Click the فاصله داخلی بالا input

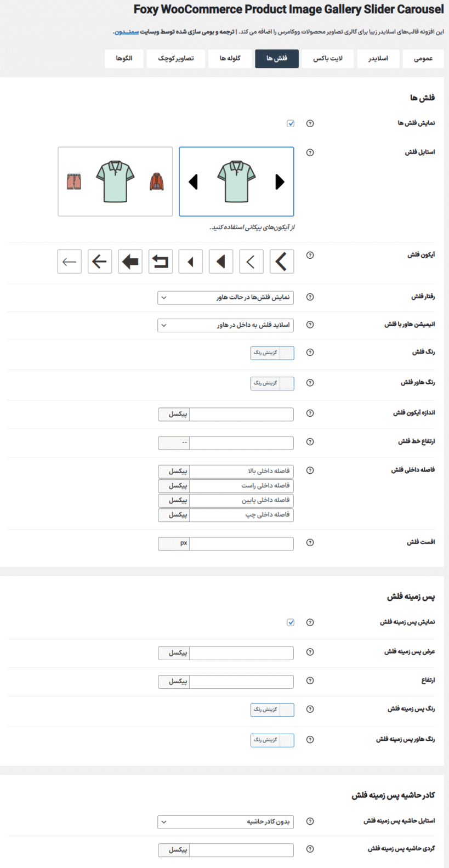(241, 472)
